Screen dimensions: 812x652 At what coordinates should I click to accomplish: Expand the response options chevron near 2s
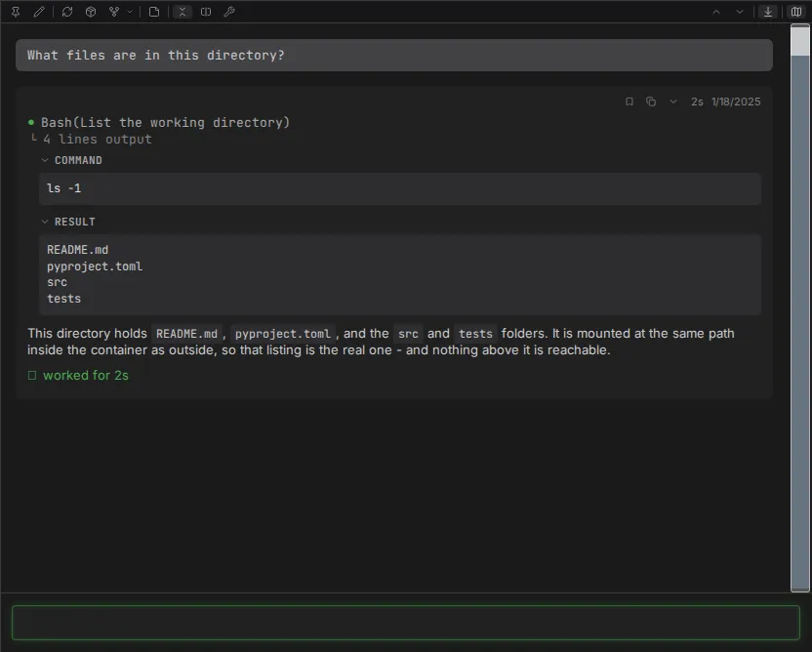(x=673, y=102)
